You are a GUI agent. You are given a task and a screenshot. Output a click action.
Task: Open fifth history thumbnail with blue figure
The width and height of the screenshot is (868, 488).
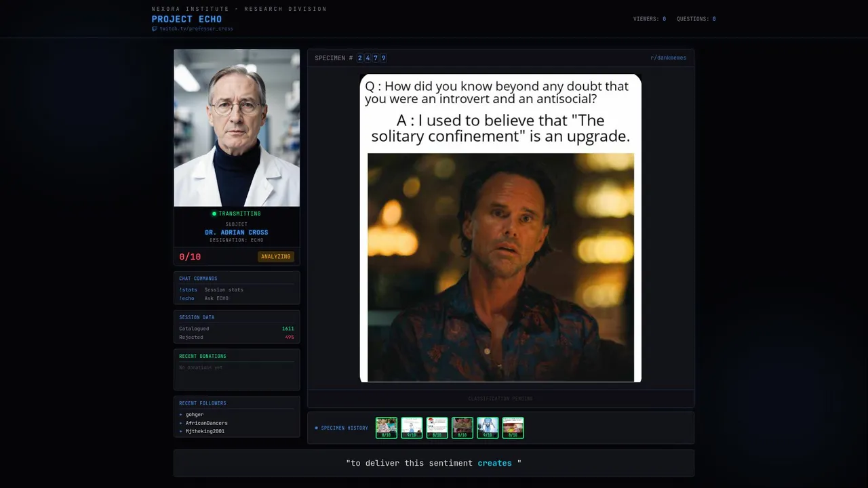[x=488, y=428]
